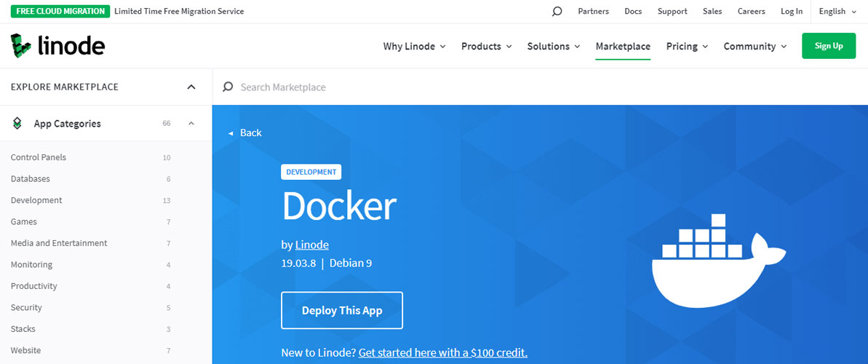The image size is (868, 364).
Task: Select Media and Entertainment category
Action: [59, 243]
